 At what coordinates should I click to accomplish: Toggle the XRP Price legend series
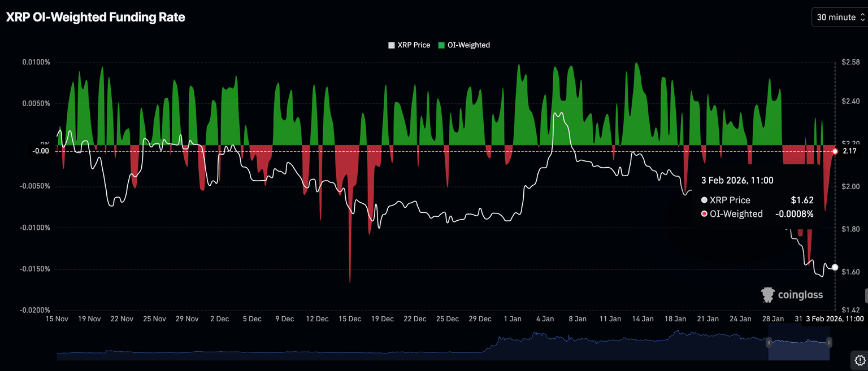pos(409,45)
